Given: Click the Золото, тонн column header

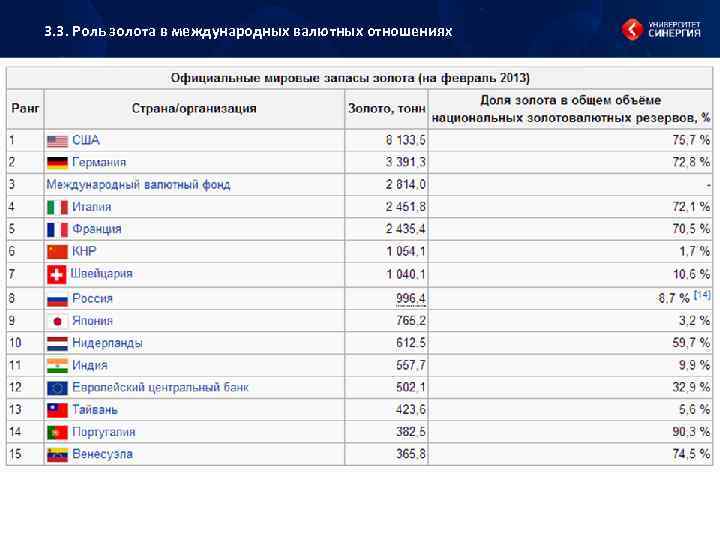Looking at the screenshot, I should (387, 109).
